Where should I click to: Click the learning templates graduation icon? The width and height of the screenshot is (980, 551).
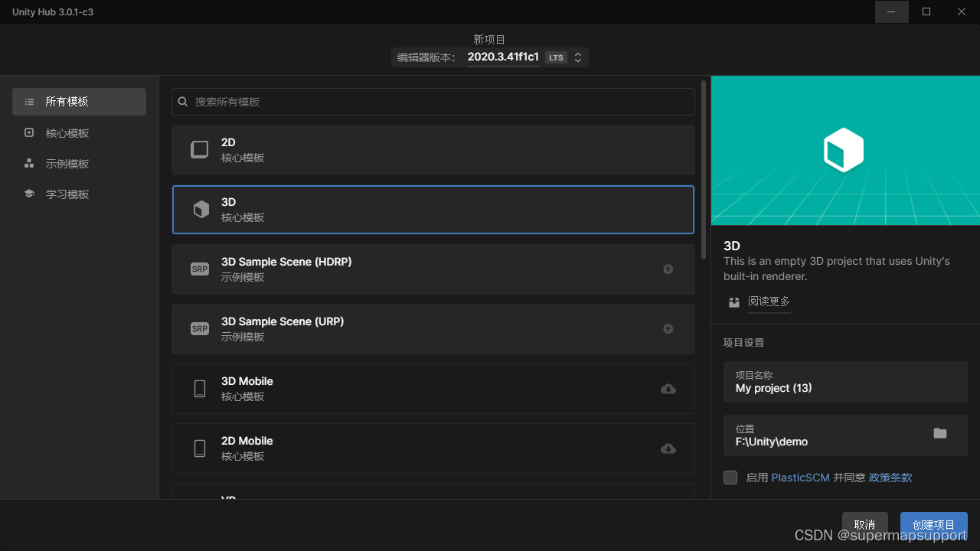click(29, 194)
